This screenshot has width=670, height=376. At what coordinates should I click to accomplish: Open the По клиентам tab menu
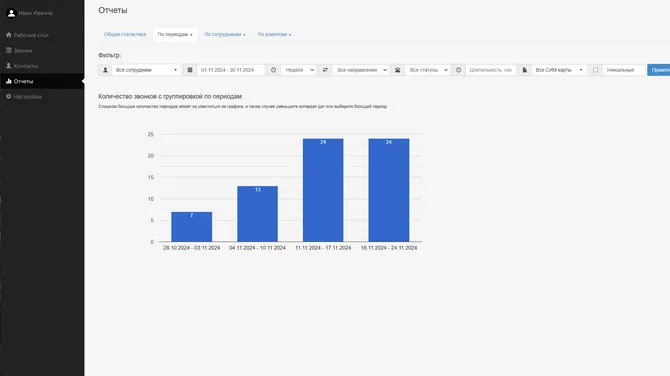coord(274,34)
